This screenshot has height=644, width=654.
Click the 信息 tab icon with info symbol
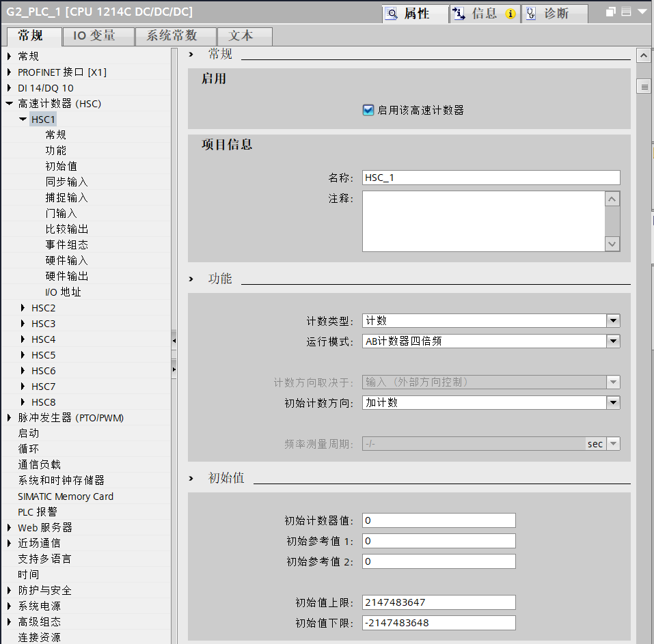pos(459,13)
